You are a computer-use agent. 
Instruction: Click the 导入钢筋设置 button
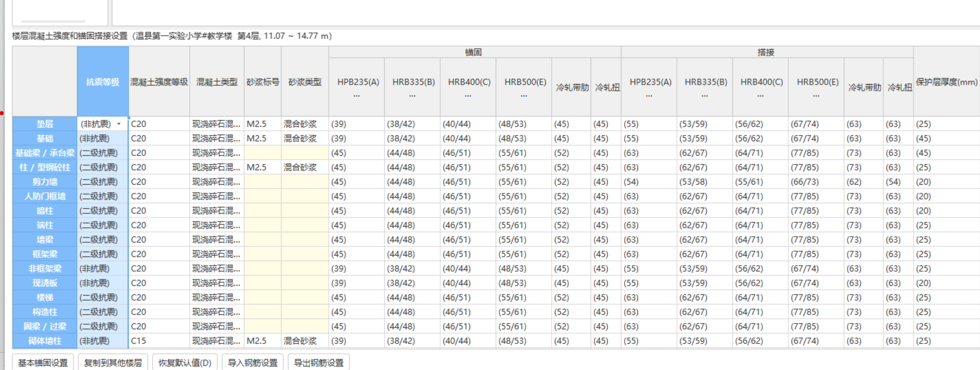pos(253,363)
